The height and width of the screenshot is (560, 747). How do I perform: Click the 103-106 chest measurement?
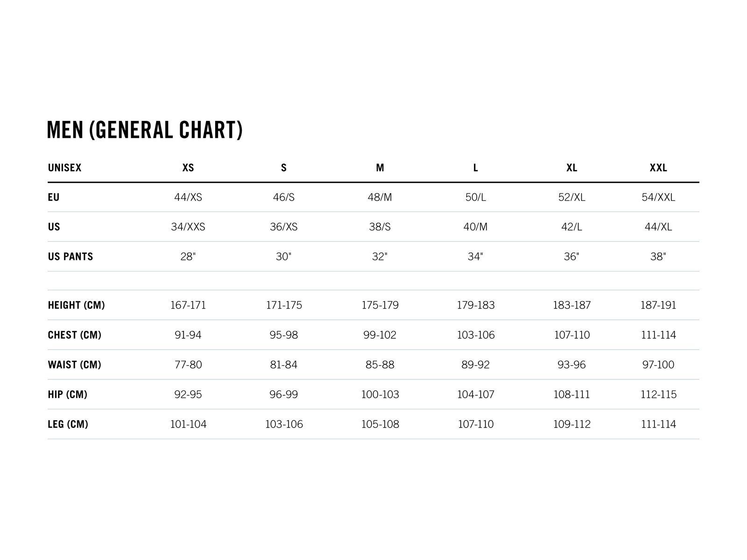(x=475, y=335)
